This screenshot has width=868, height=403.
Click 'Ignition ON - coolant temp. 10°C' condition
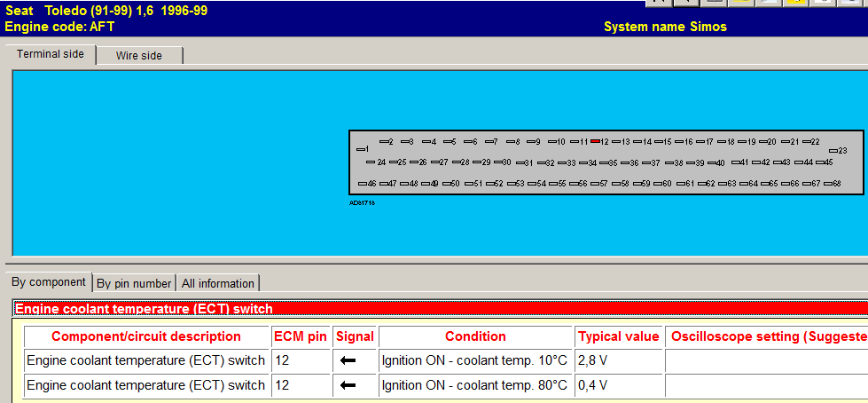click(x=474, y=360)
